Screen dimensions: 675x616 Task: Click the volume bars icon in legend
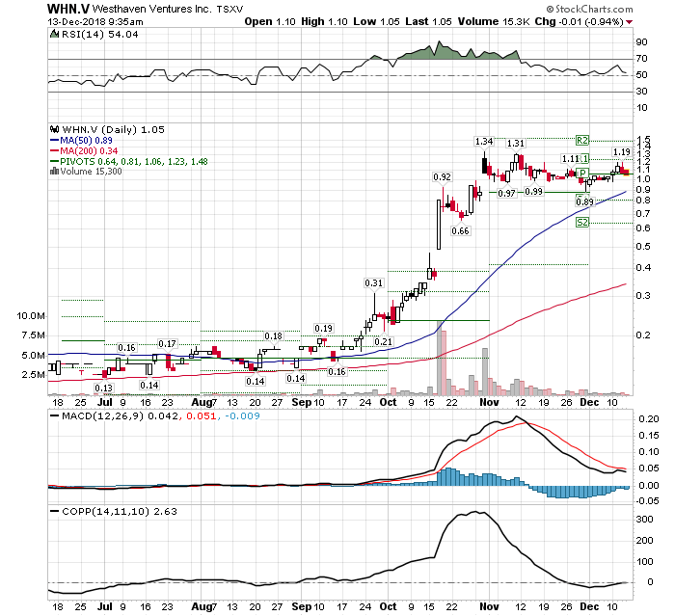[x=54, y=172]
